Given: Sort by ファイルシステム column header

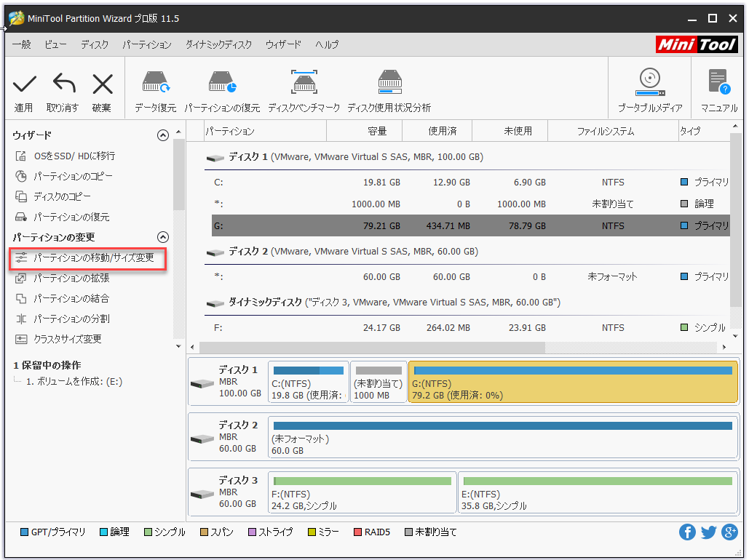Looking at the screenshot, I should [x=613, y=132].
